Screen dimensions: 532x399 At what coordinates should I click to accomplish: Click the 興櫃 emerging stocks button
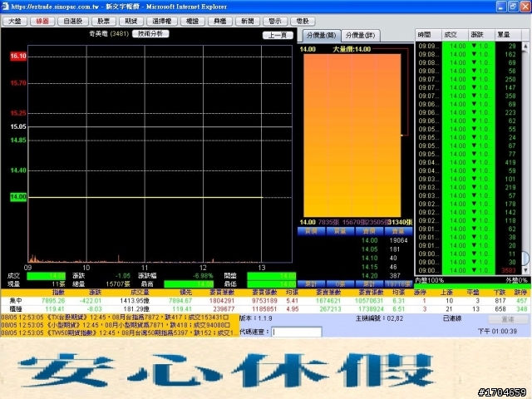[x=219, y=21]
